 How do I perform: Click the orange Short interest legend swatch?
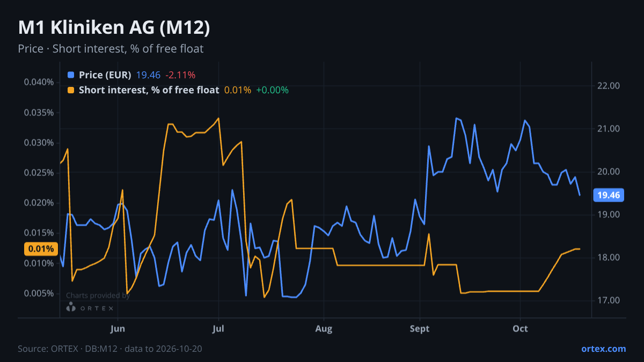(71, 90)
